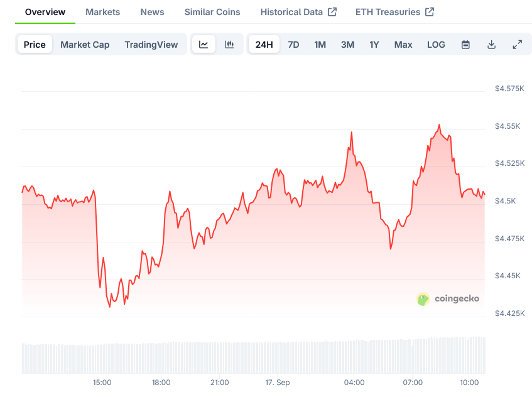Open Historical Data external link
This screenshot has height=397, width=532.
pyautogui.click(x=298, y=12)
